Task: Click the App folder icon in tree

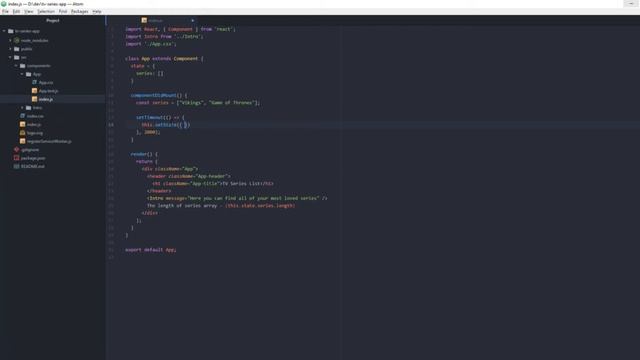Action: click(29, 74)
